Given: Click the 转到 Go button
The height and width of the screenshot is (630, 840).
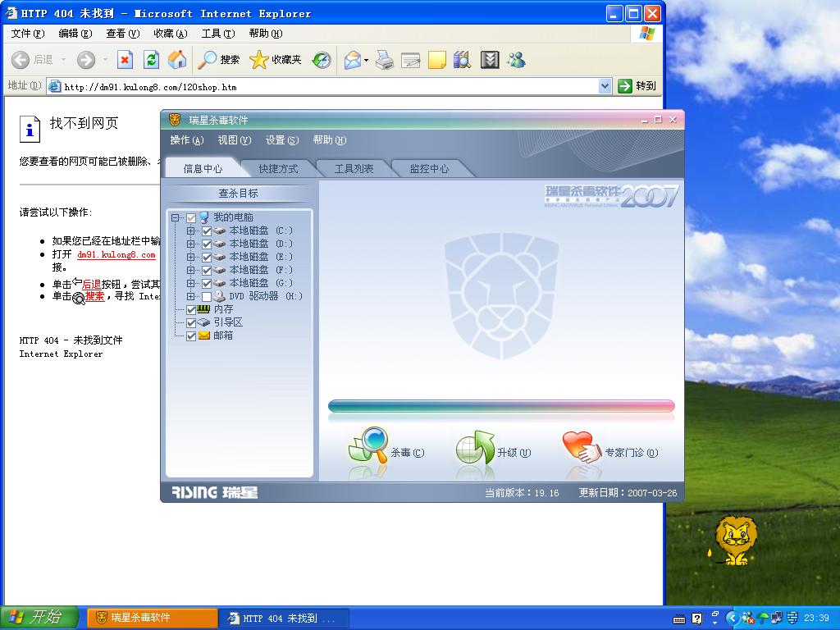Looking at the screenshot, I should click(637, 85).
